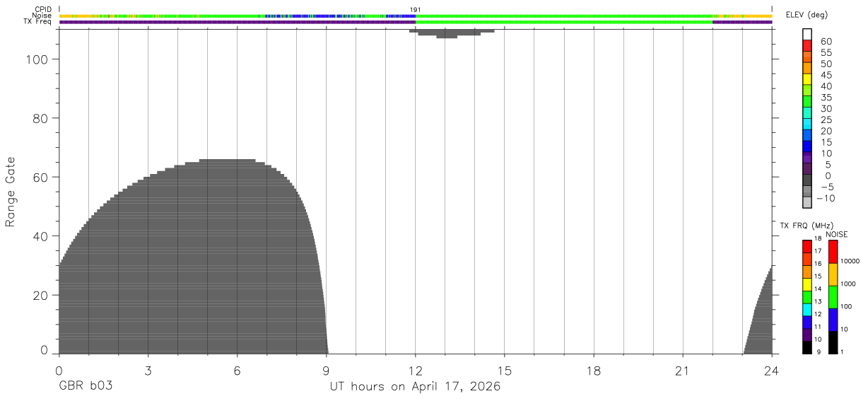Click ELEV colorbar value 55
The image size is (868, 401).
pos(827,53)
